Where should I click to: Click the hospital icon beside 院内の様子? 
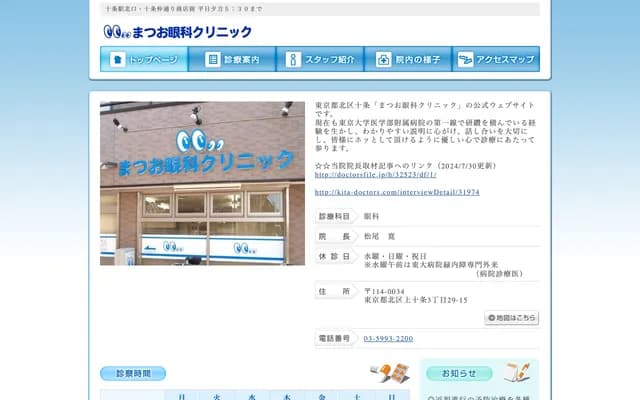pos(383,59)
